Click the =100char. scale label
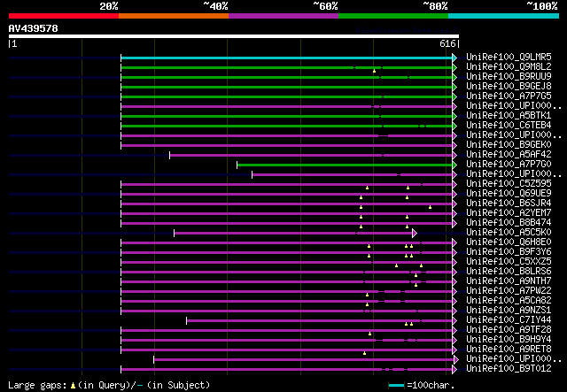 click(x=431, y=386)
